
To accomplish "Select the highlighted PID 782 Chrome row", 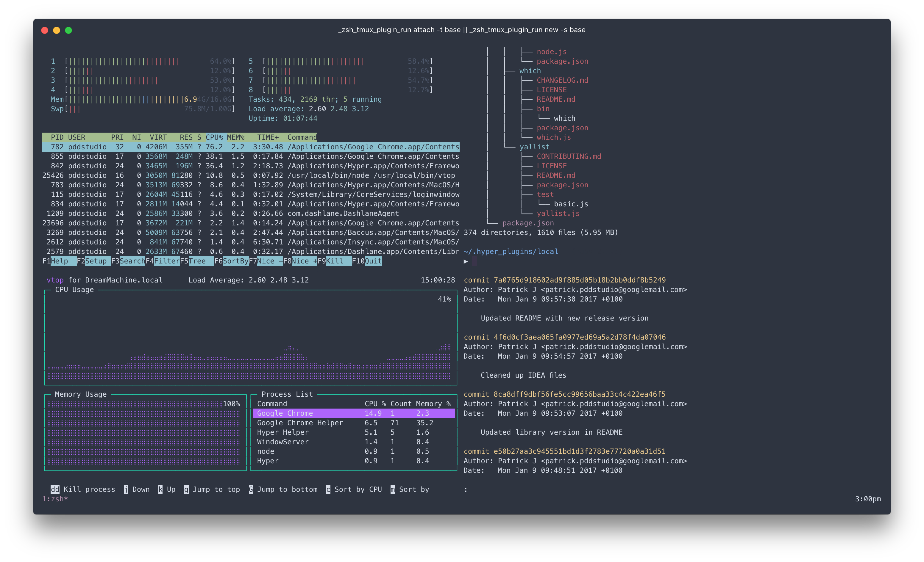I will 251,147.
